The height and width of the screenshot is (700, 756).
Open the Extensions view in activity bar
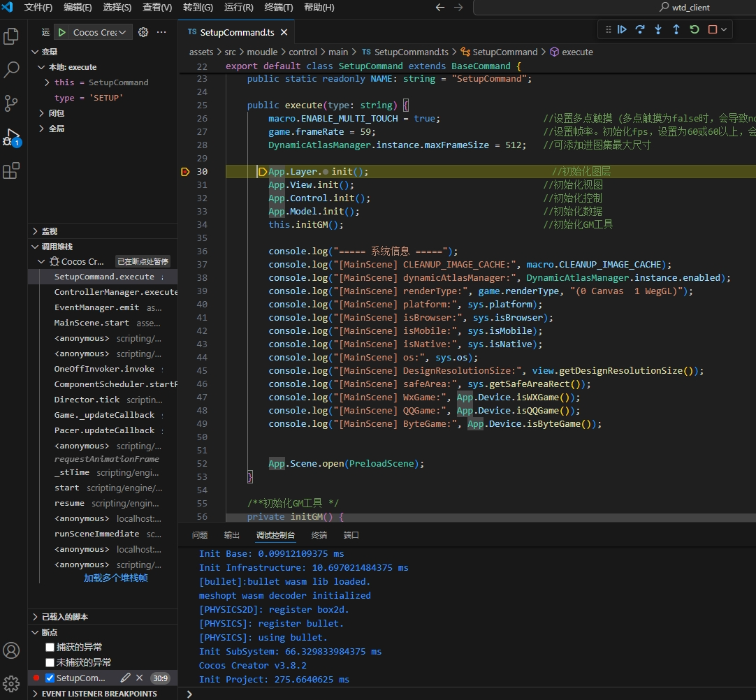pos(11,171)
